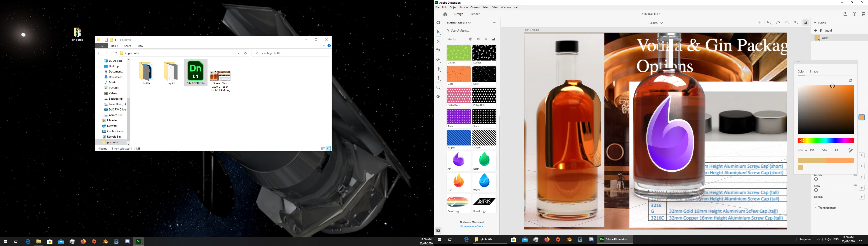Click the rainbow hue slider

(x=825, y=141)
